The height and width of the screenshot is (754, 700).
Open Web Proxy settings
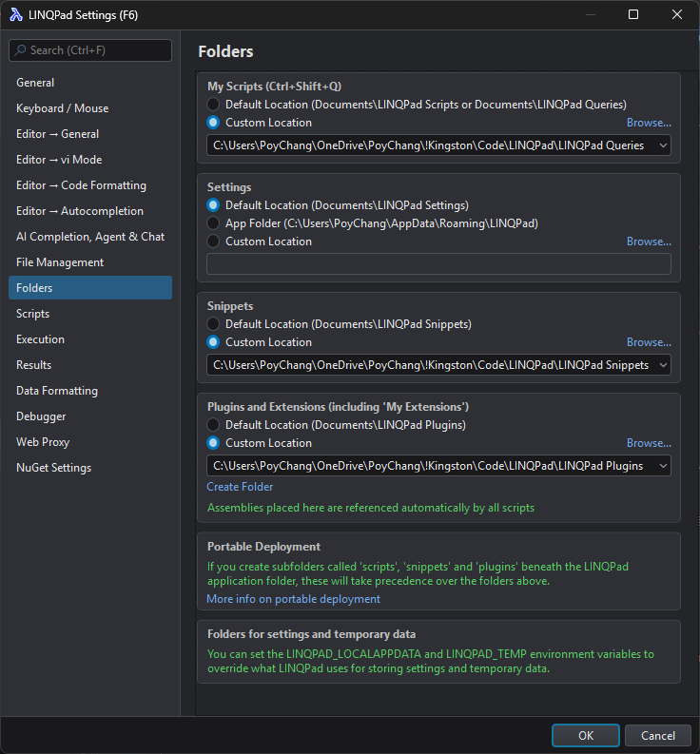tap(90, 442)
